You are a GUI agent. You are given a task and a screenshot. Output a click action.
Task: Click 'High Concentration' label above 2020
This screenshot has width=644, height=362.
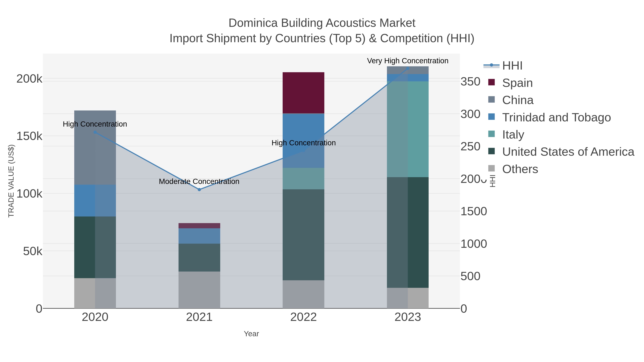click(x=95, y=124)
